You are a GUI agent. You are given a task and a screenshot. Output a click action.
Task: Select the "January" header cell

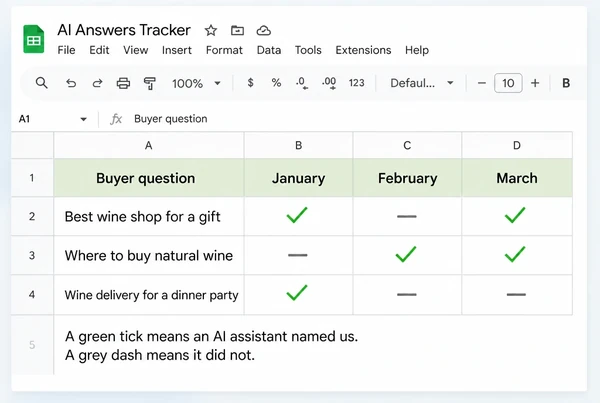click(298, 178)
